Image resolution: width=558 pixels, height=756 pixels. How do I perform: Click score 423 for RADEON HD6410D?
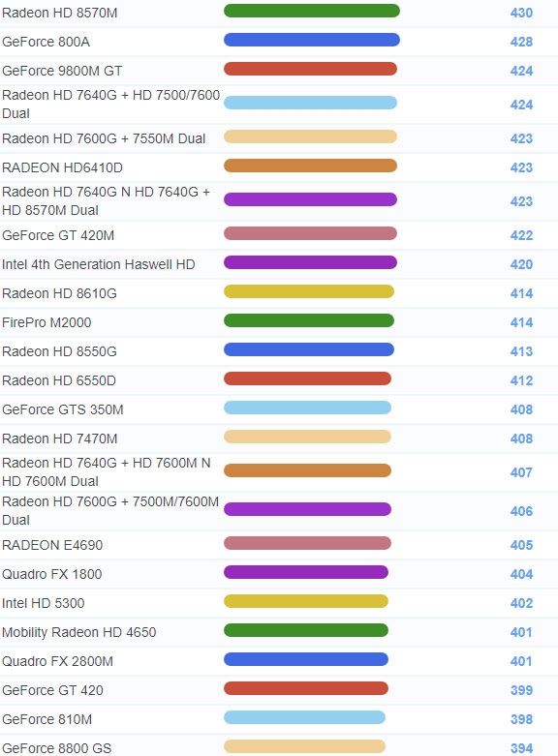(x=521, y=167)
